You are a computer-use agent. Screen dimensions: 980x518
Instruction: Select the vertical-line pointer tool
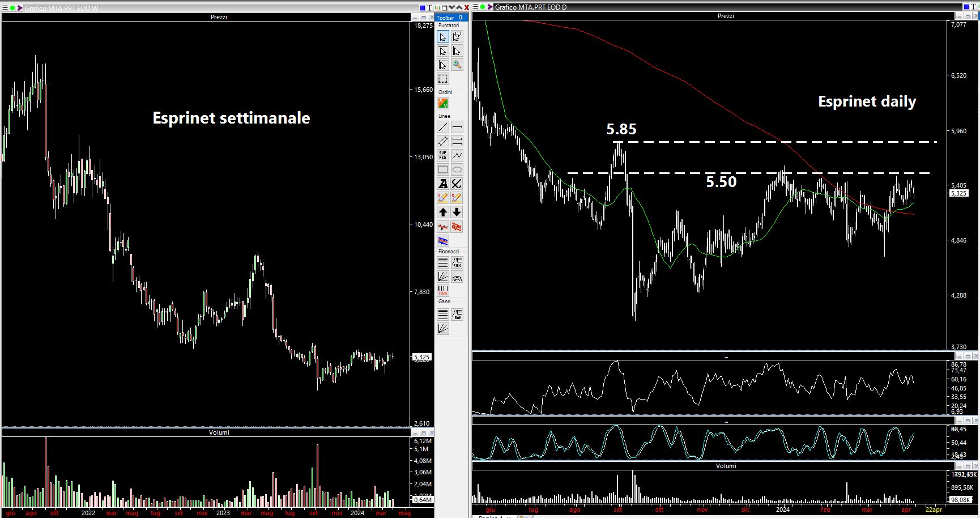tap(457, 51)
